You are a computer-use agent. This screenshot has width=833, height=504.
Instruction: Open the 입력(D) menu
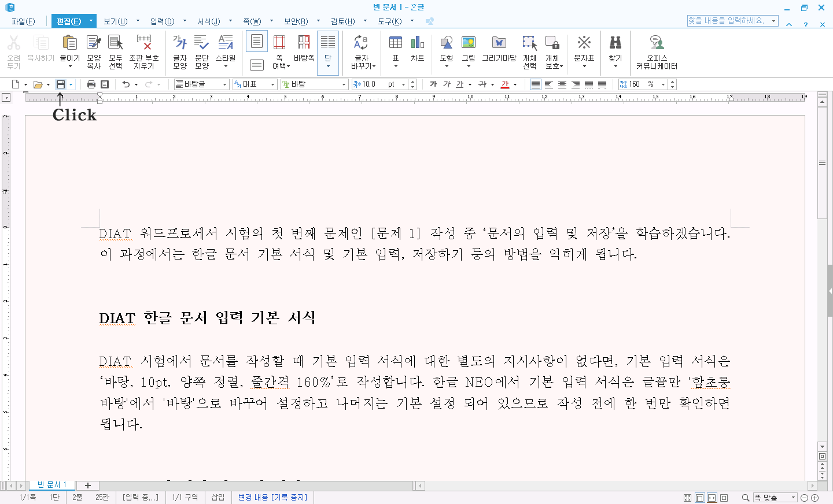[x=163, y=21]
